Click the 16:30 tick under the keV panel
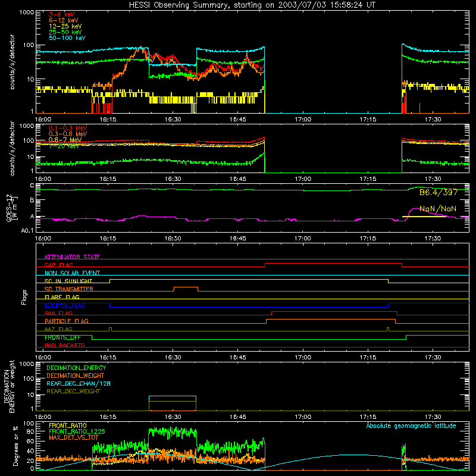The height and width of the screenshot is (476, 476). point(173,120)
